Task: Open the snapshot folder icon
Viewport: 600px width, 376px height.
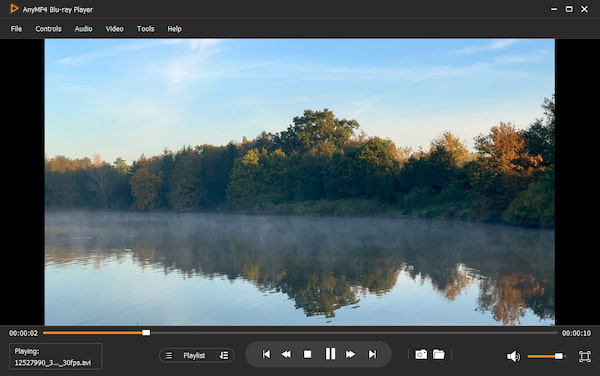Action: pyautogui.click(x=439, y=355)
